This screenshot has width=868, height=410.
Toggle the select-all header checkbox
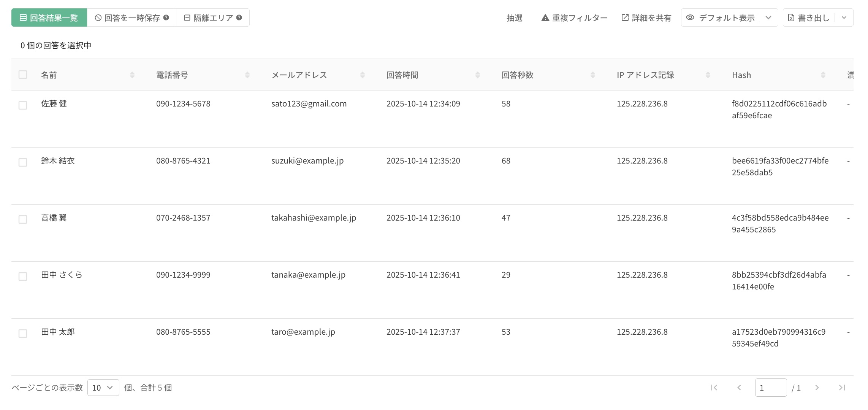coord(23,75)
